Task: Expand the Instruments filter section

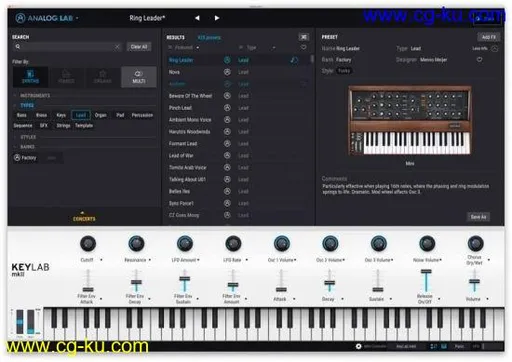Action: point(35,96)
